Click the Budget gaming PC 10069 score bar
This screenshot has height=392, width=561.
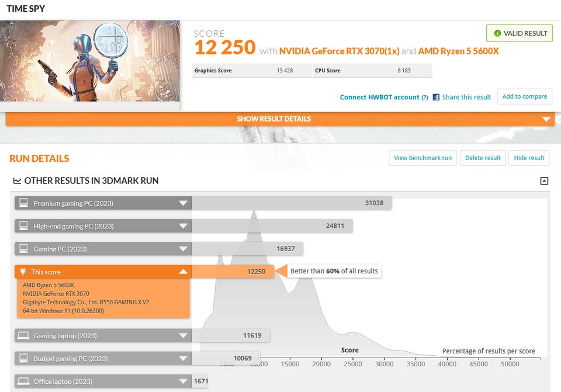pyautogui.click(x=226, y=358)
